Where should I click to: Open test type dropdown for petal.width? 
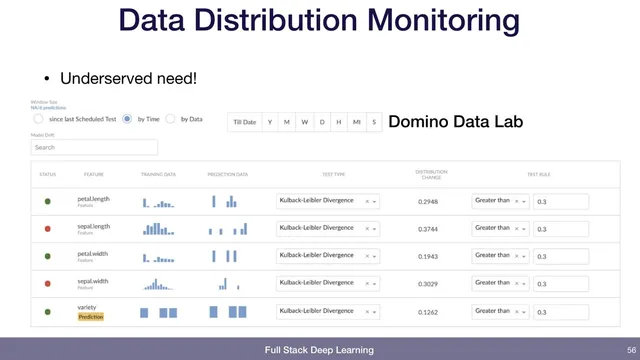tap(328, 256)
